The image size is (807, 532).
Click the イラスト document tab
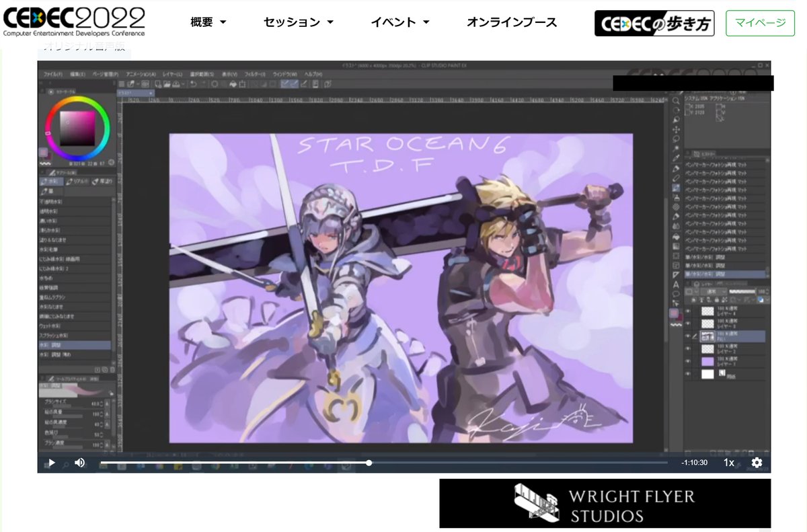click(x=136, y=93)
